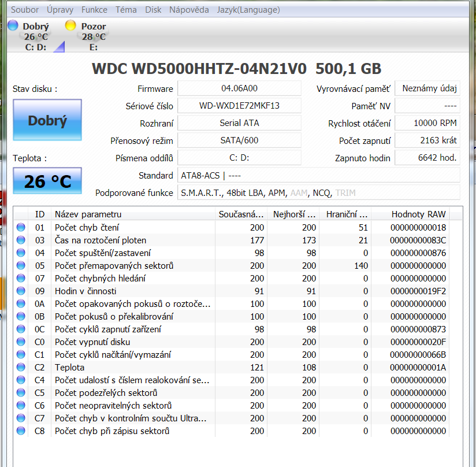Viewport: 476px width, 467px height.
Task: Click status icon of Počet přemapovaných sektorů row
Action: coord(21,266)
